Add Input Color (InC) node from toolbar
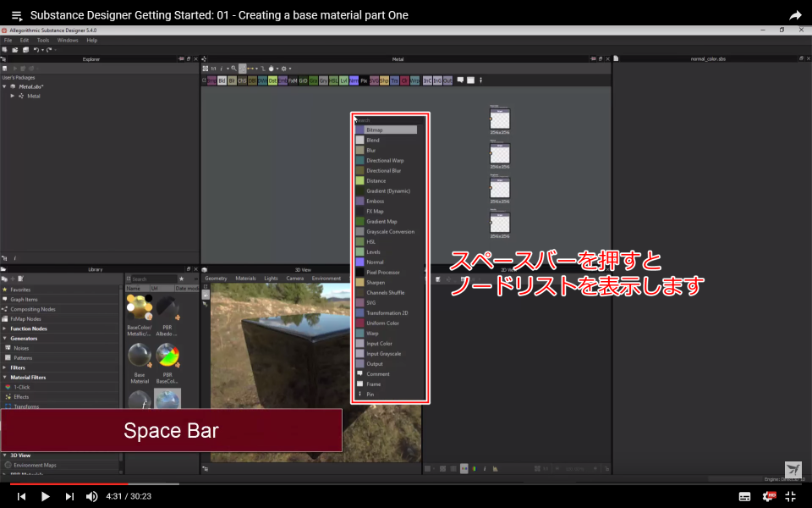 click(427, 81)
